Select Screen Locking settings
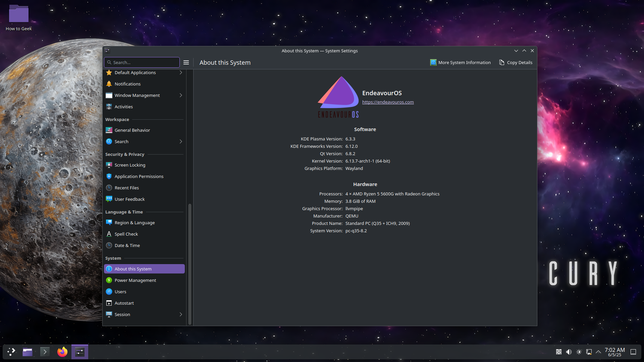Image resolution: width=644 pixels, height=362 pixels. click(x=144, y=165)
